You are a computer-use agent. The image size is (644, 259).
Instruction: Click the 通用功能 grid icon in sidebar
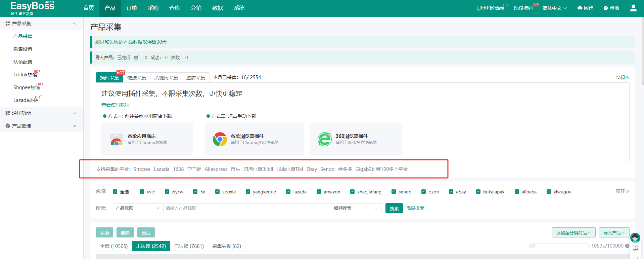coord(8,113)
